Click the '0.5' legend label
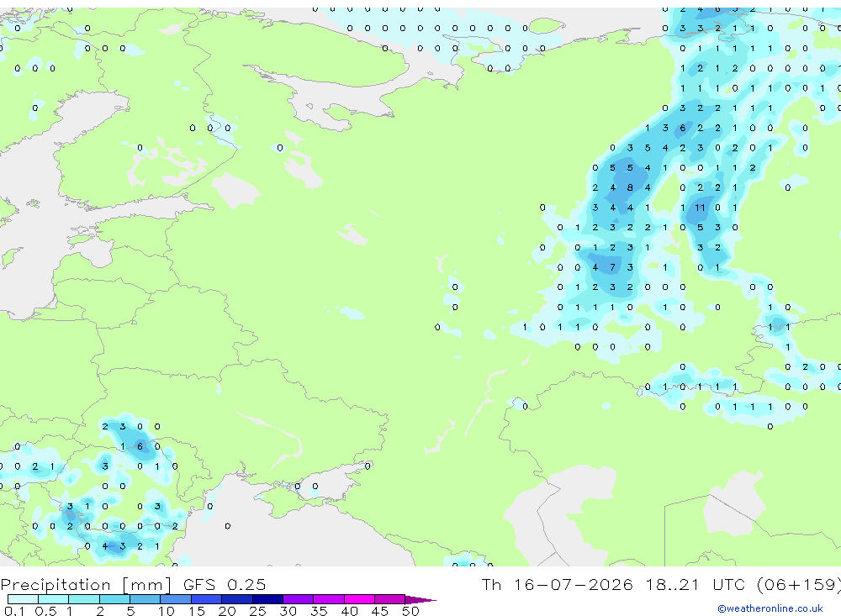This screenshot has width=841, height=616. pos(45,611)
